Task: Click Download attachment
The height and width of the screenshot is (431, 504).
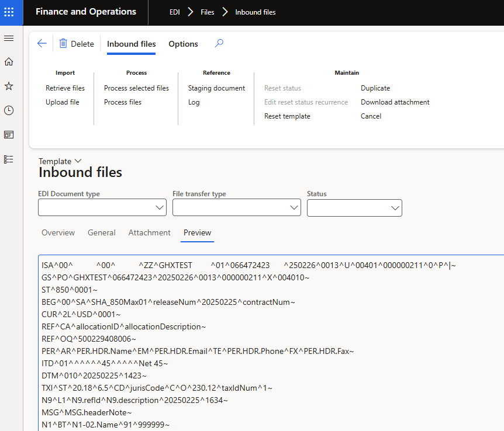Action: coord(395,102)
